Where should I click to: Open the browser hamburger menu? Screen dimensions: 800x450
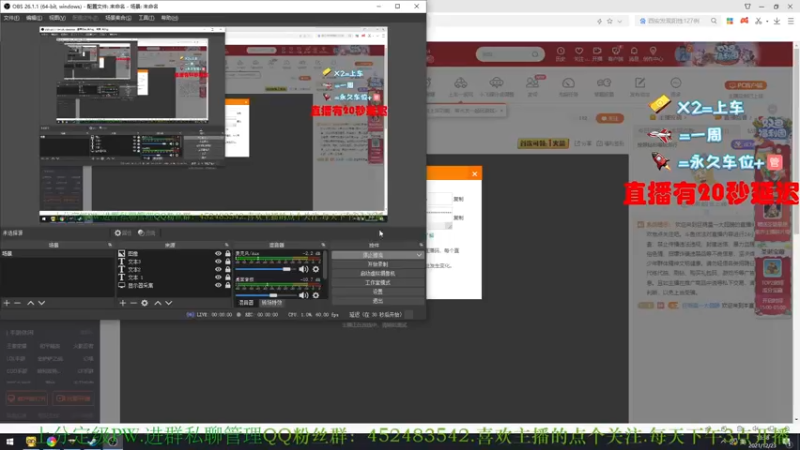(791, 21)
